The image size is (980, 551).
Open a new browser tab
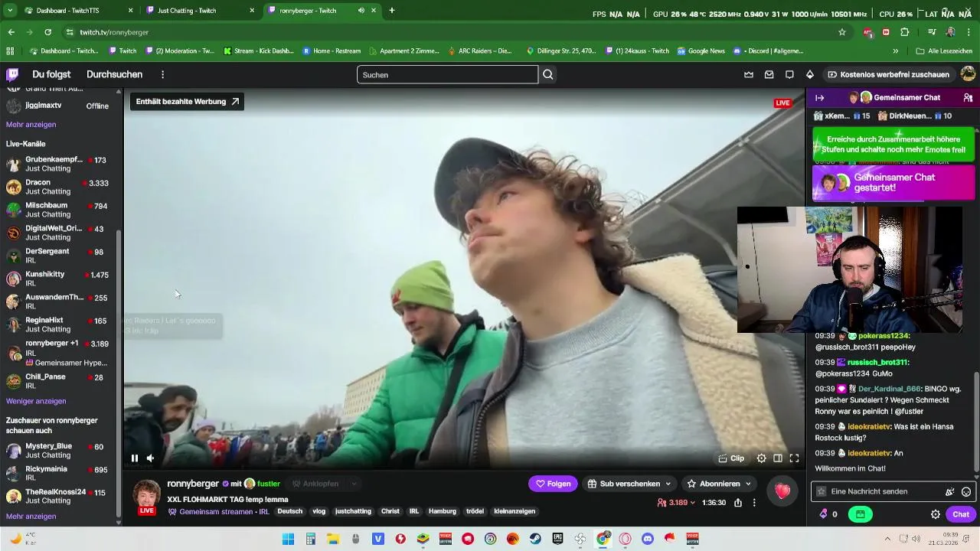tap(392, 11)
